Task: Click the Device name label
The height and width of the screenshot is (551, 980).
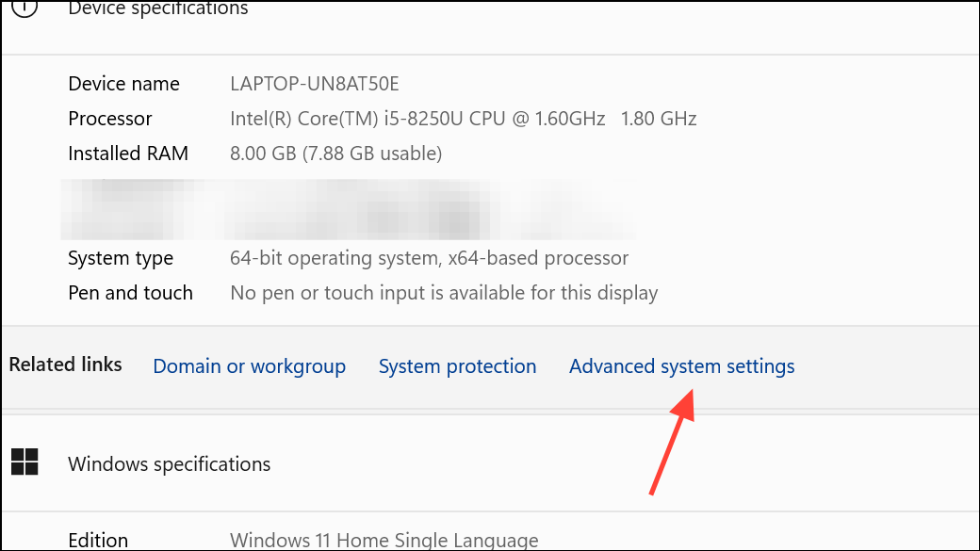Action: click(123, 84)
